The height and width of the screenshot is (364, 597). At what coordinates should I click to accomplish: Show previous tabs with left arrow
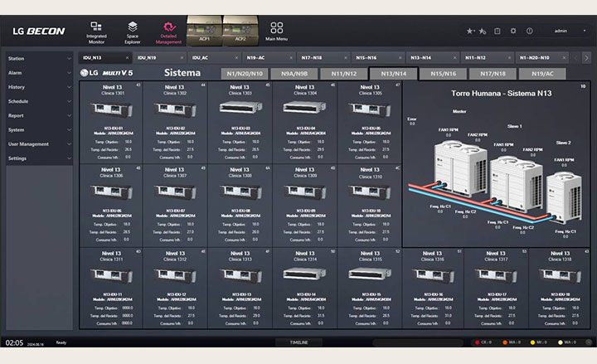coord(575,58)
